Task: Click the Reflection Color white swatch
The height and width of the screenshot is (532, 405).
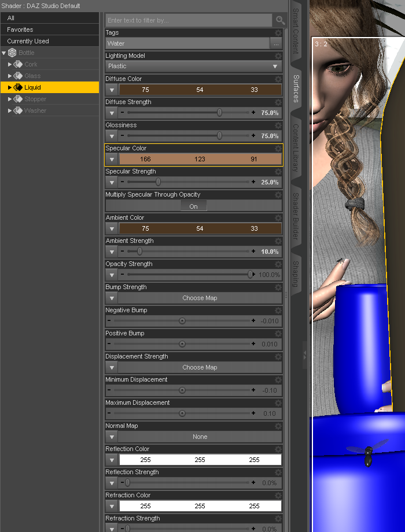Action: [x=200, y=460]
